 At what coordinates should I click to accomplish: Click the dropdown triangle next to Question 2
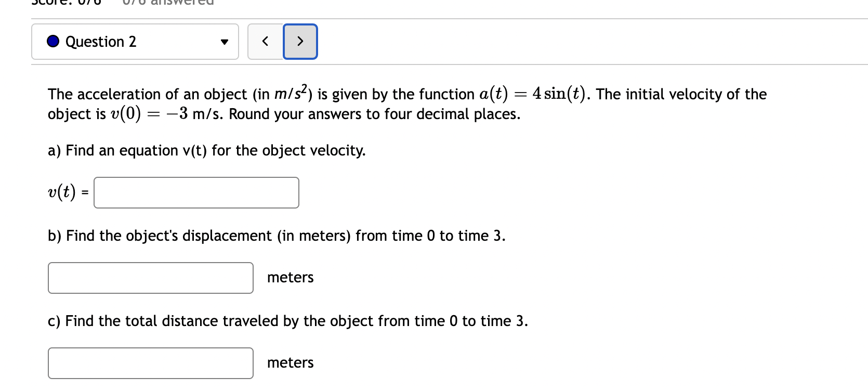pyautogui.click(x=223, y=42)
